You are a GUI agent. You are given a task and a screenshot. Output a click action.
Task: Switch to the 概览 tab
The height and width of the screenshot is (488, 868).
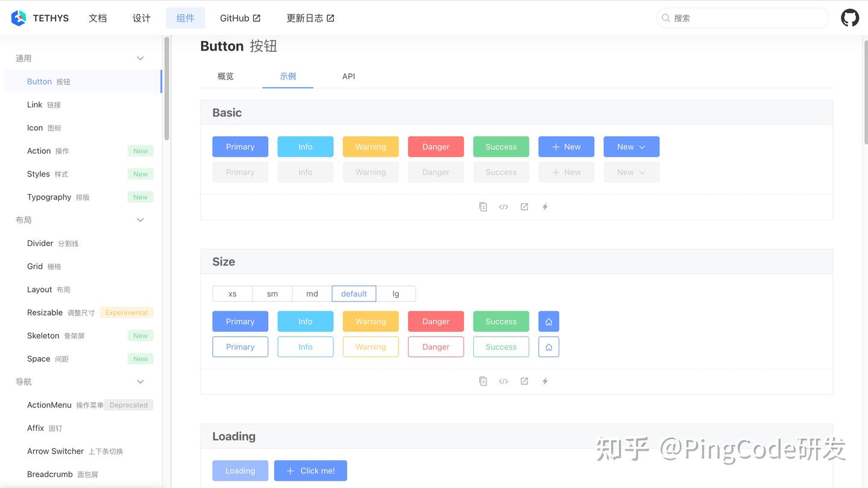[x=225, y=77]
